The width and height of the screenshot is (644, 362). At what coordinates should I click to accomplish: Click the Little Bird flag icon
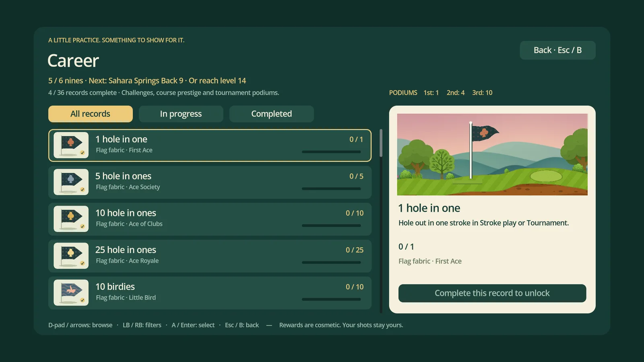[x=71, y=293]
